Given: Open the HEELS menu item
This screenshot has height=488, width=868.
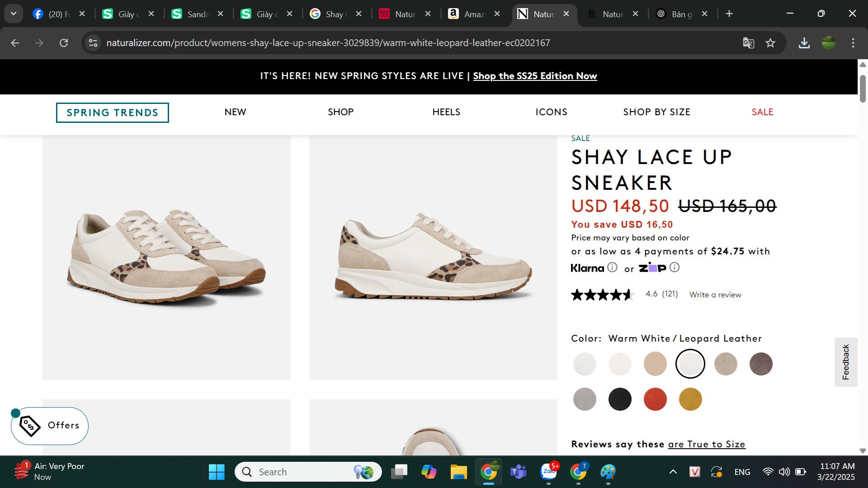Looking at the screenshot, I should [x=446, y=112].
